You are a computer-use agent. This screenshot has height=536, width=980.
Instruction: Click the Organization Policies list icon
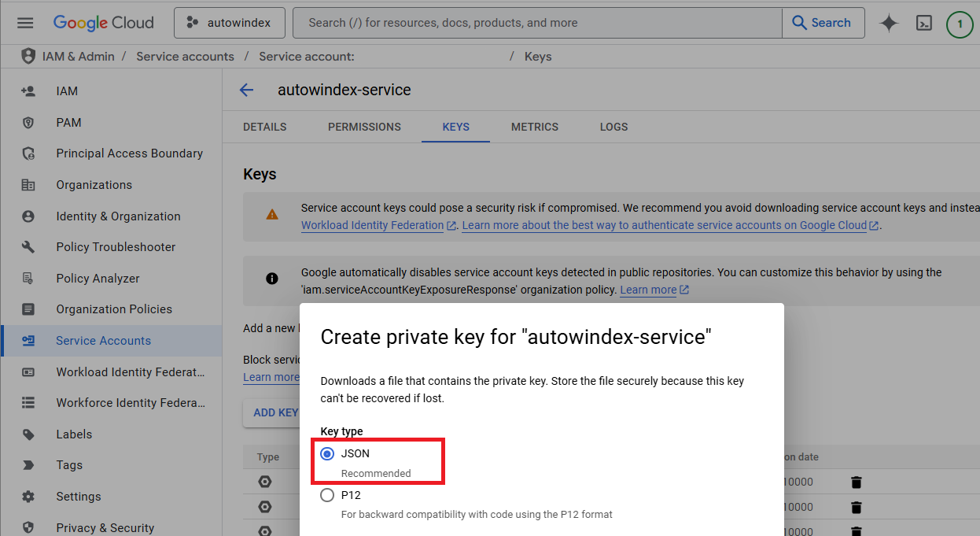pyautogui.click(x=28, y=309)
